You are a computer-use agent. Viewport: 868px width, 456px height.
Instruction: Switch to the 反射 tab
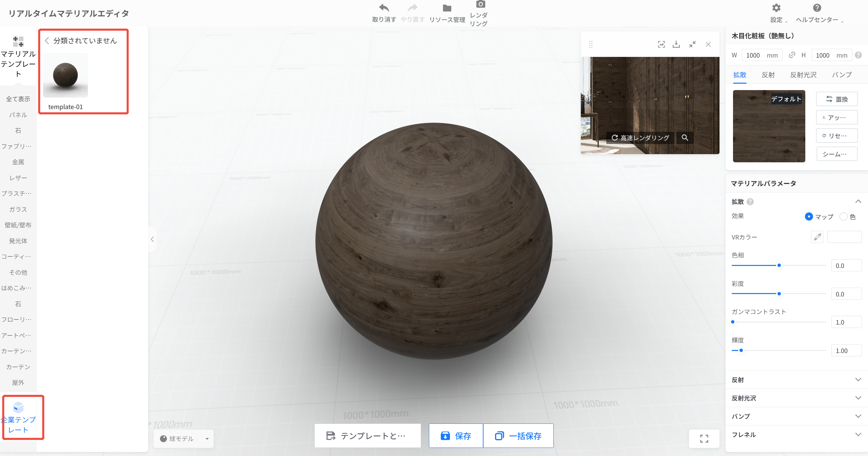point(768,75)
